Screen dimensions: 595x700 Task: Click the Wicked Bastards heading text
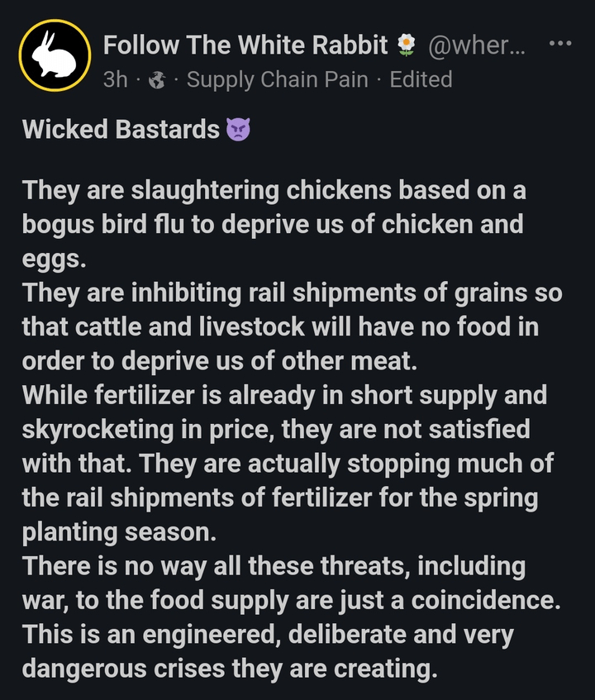tap(121, 130)
